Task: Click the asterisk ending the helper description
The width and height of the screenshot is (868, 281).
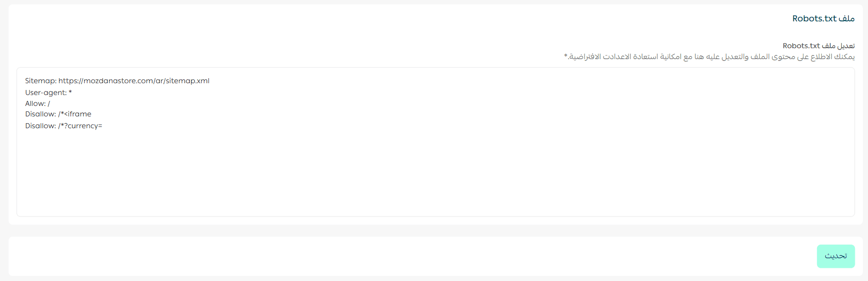Action: 566,56
